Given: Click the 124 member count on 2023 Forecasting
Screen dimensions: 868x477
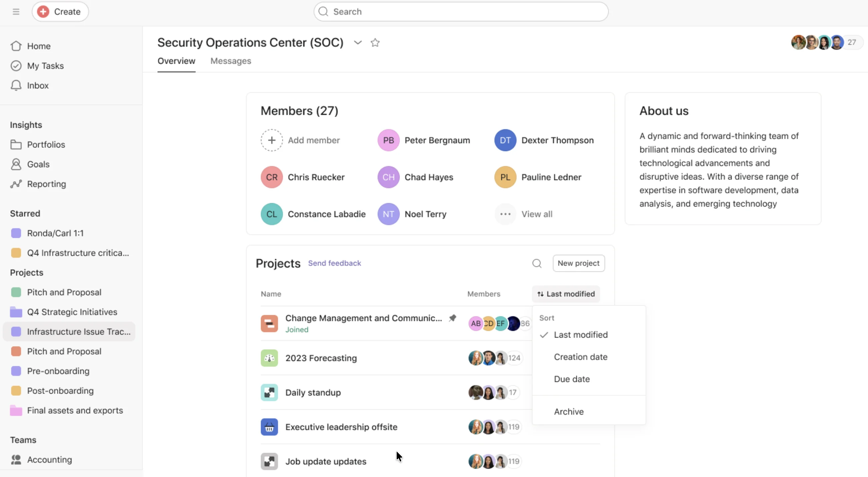Looking at the screenshot, I should coord(514,358).
